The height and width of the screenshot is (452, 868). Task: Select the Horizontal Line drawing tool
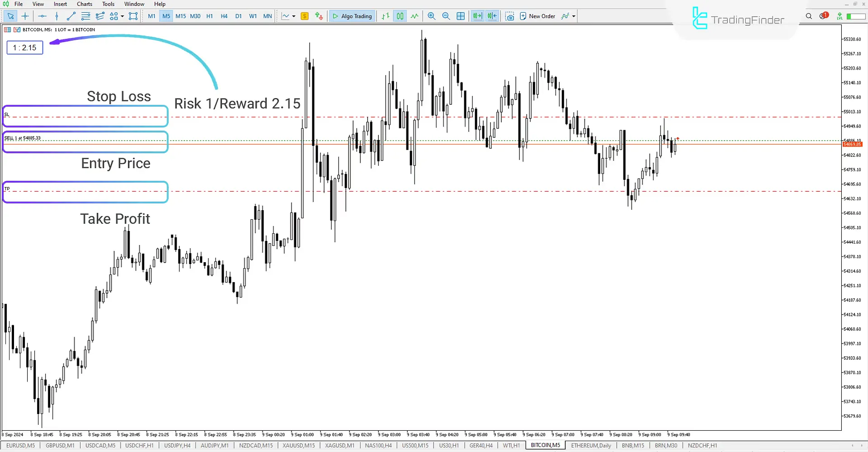pos(42,16)
